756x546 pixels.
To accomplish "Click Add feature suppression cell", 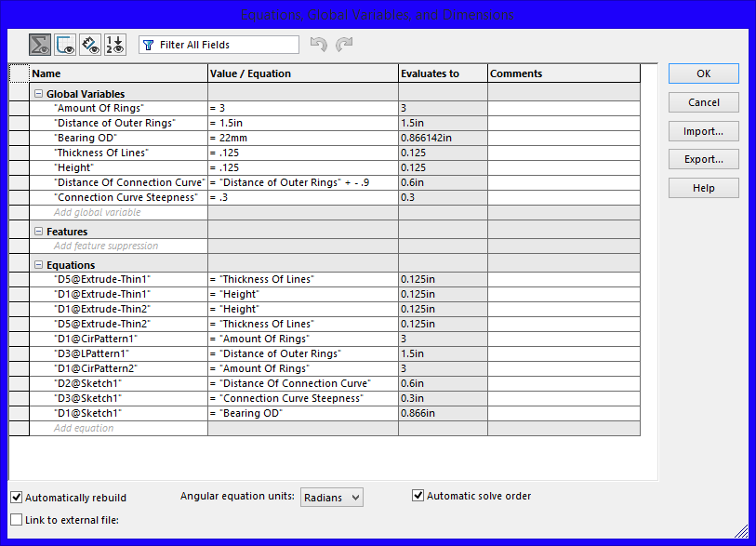I will (x=119, y=246).
